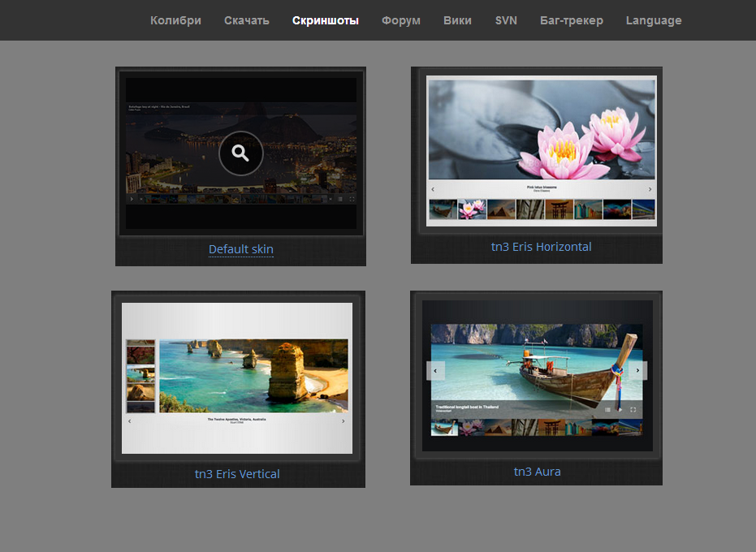Screen dimensions: 756x552
Task: Follow the tn3 Aura caption link
Action: tap(537, 472)
